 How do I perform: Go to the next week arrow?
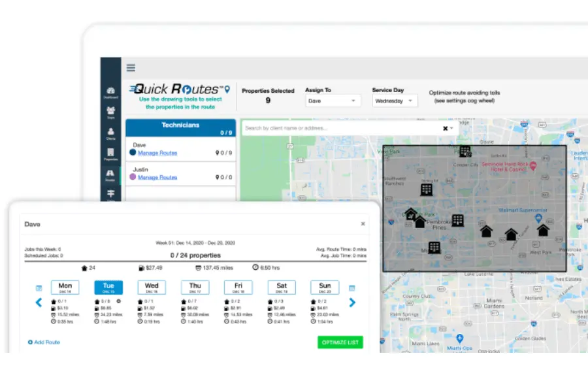[x=352, y=302]
